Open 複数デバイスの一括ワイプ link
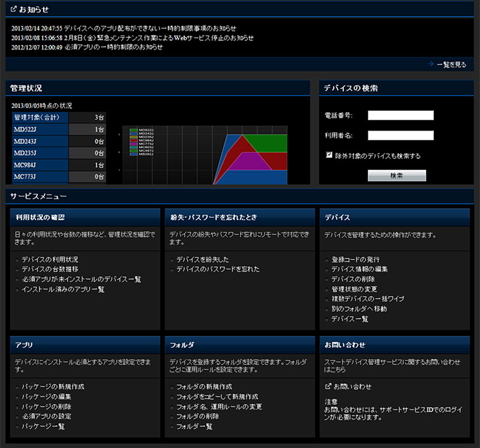 point(368,299)
